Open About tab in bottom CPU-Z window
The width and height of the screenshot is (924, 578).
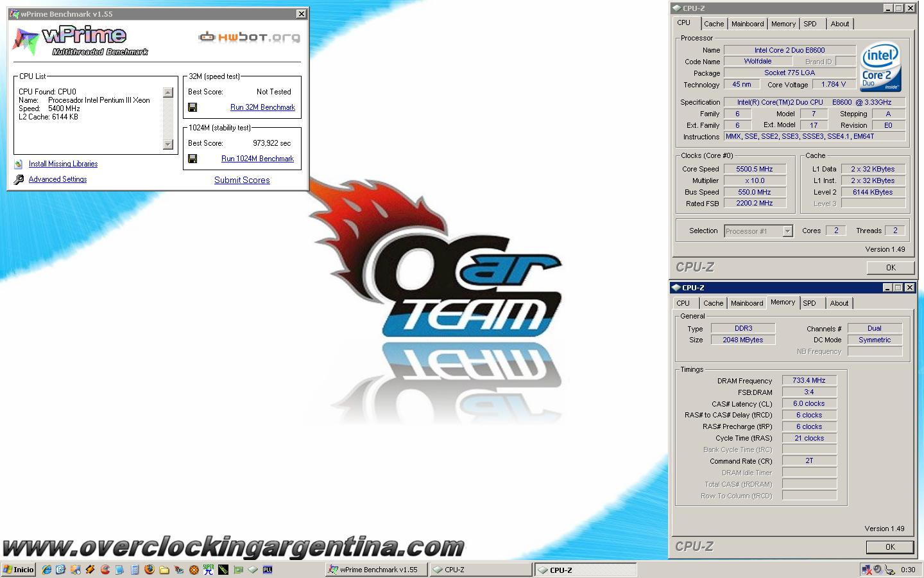coord(839,303)
